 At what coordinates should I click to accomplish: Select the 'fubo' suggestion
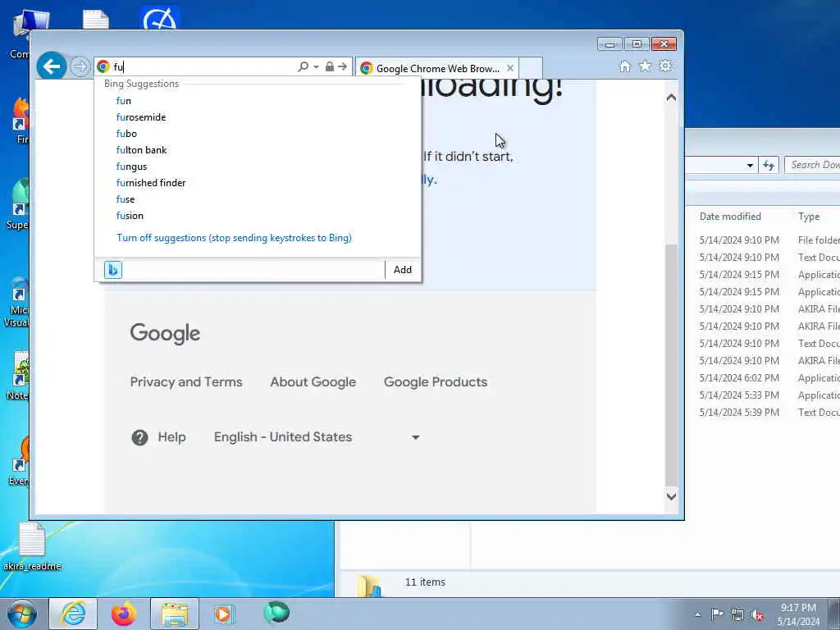[x=126, y=134]
